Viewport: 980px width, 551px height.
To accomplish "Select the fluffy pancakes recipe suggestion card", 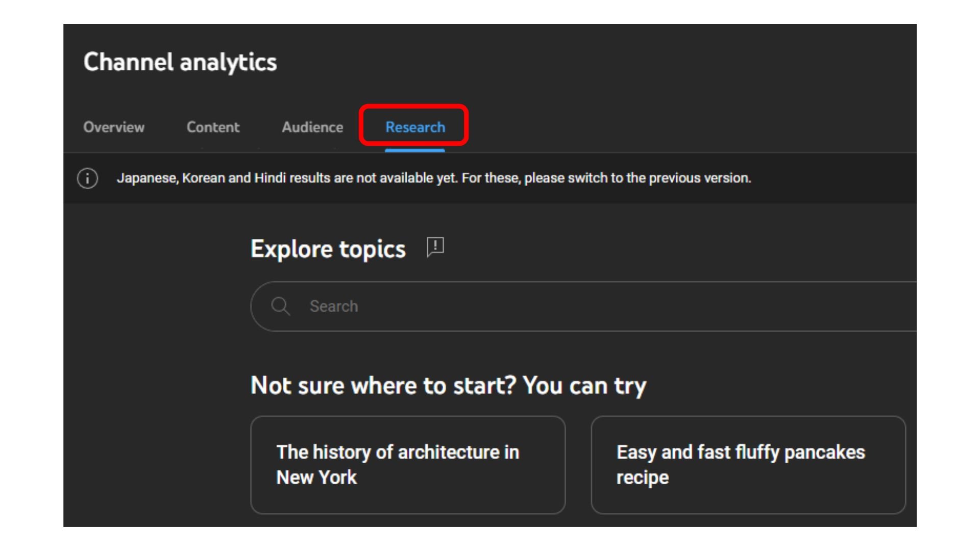I will (x=748, y=464).
